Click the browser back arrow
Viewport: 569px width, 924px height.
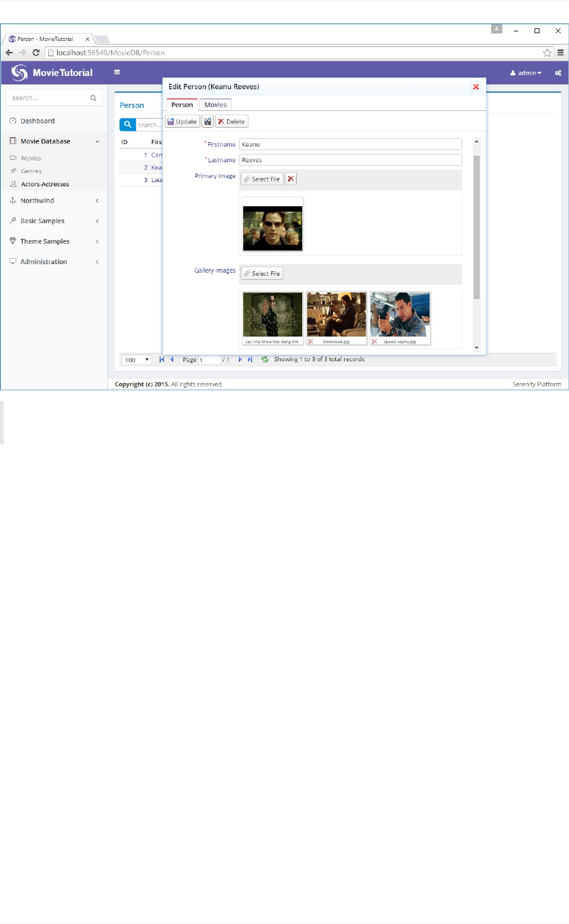point(9,53)
